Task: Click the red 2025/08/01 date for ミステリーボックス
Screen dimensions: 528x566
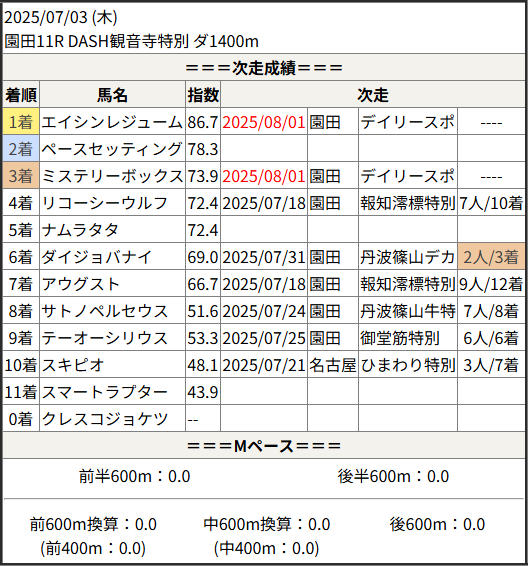Action: point(264,176)
